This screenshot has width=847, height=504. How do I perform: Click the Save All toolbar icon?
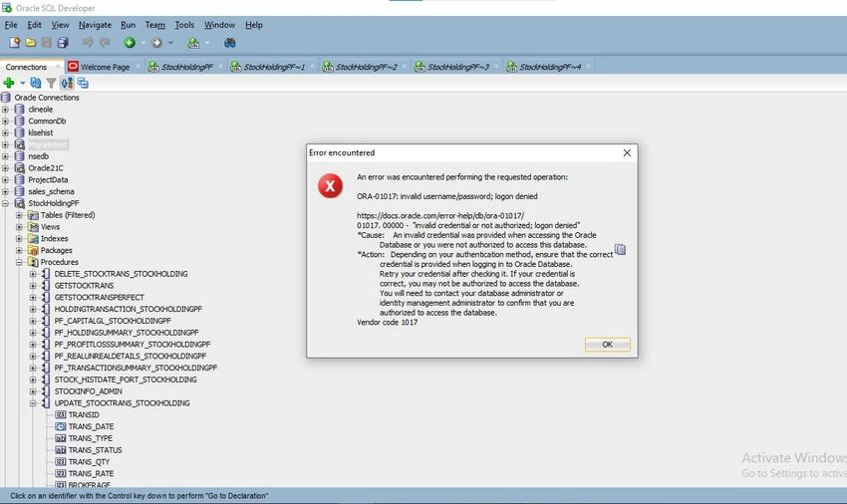[63, 43]
